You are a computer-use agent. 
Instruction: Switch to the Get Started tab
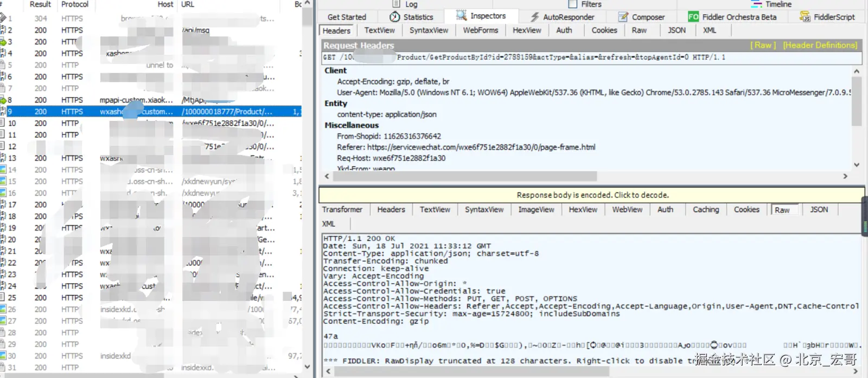click(347, 17)
